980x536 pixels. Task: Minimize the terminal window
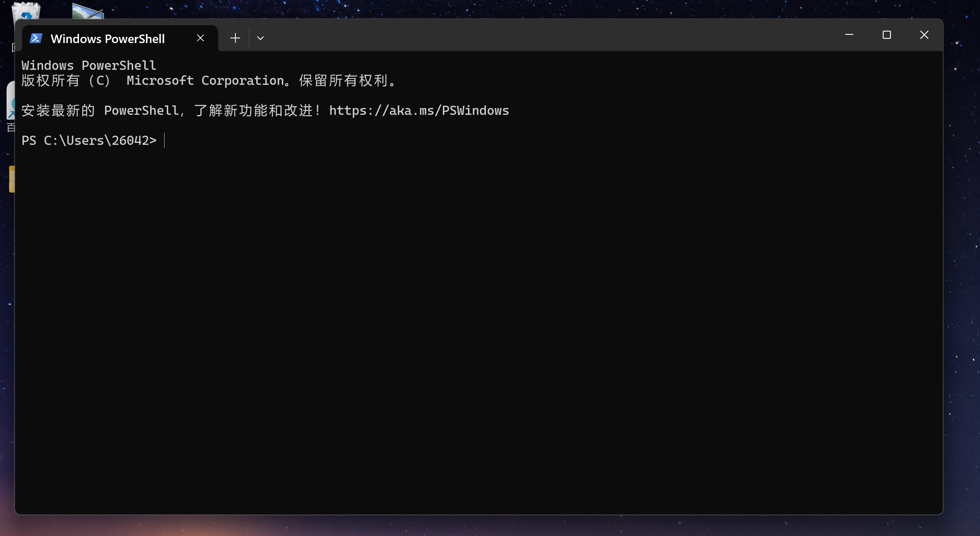point(849,35)
